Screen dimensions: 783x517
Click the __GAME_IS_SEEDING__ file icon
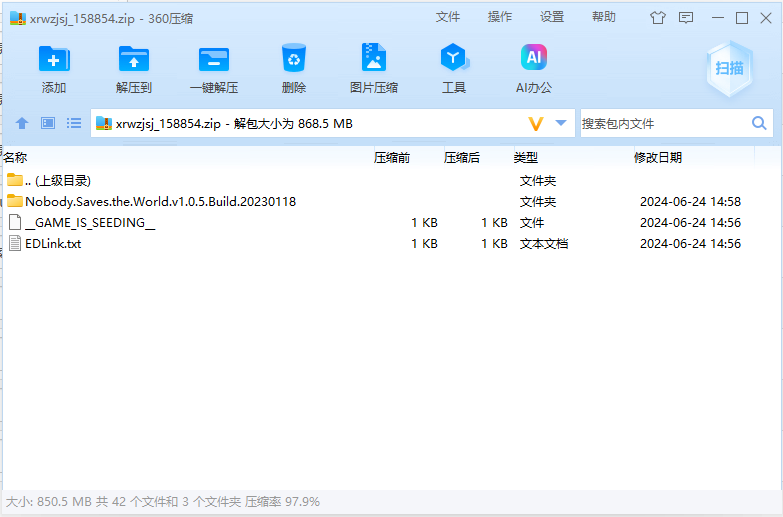point(15,222)
